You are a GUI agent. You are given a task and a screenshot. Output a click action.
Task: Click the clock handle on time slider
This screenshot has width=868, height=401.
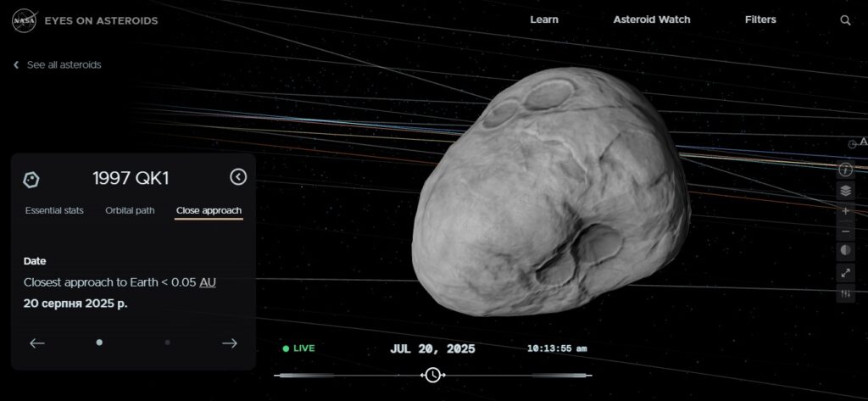tap(432, 375)
